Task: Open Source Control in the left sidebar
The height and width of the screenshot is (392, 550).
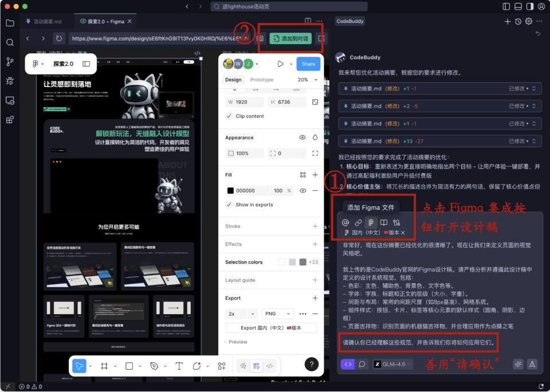Action: pos(9,61)
